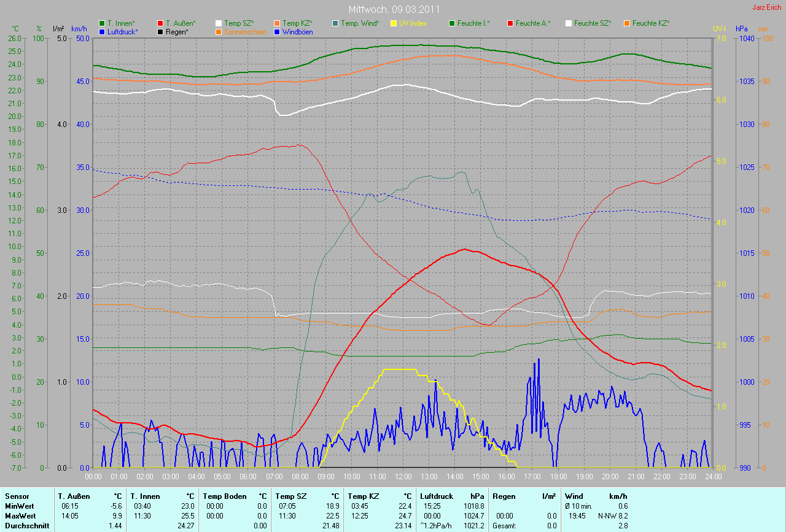Click the Temp SZ average '21.48'
The height and width of the screenshot is (532, 786).
tap(331, 526)
